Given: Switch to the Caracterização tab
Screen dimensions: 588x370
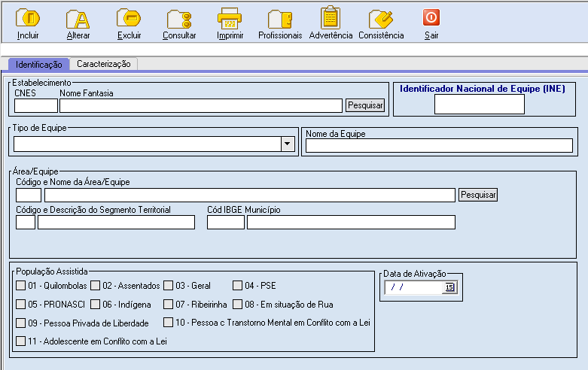Looking at the screenshot, I should 104,65.
